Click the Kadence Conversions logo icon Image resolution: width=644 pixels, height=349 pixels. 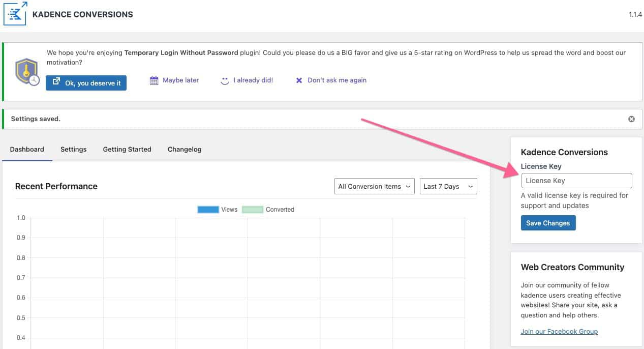coord(15,14)
